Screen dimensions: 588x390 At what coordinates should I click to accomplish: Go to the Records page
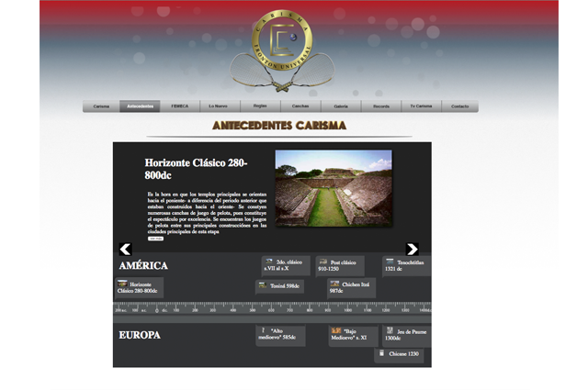380,106
